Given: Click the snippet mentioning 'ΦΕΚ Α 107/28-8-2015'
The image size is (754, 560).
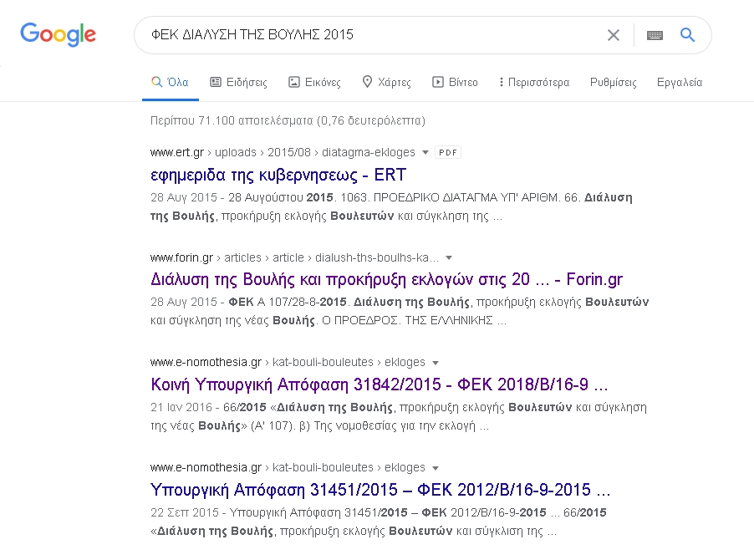Looking at the screenshot, I should click(400, 311).
